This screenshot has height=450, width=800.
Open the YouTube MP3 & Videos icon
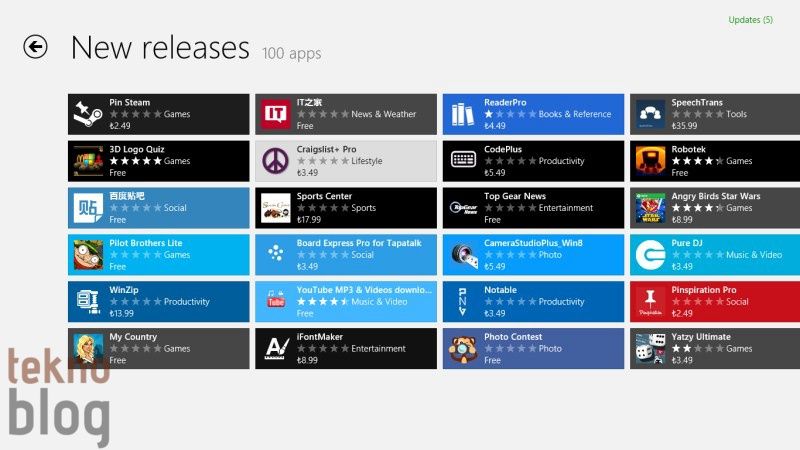[275, 301]
